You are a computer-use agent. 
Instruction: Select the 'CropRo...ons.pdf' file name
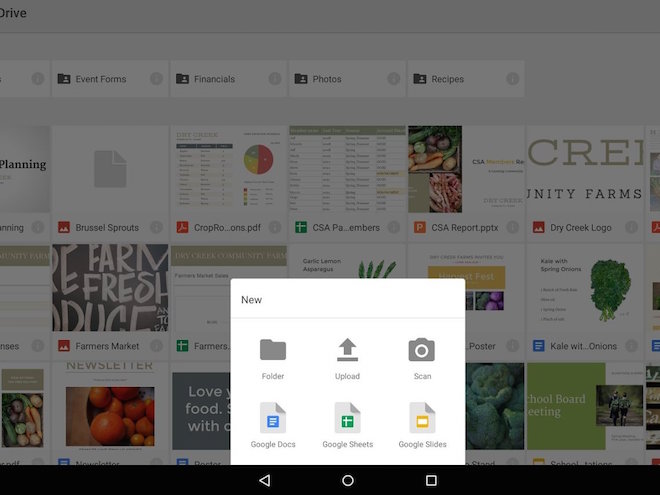tap(227, 228)
